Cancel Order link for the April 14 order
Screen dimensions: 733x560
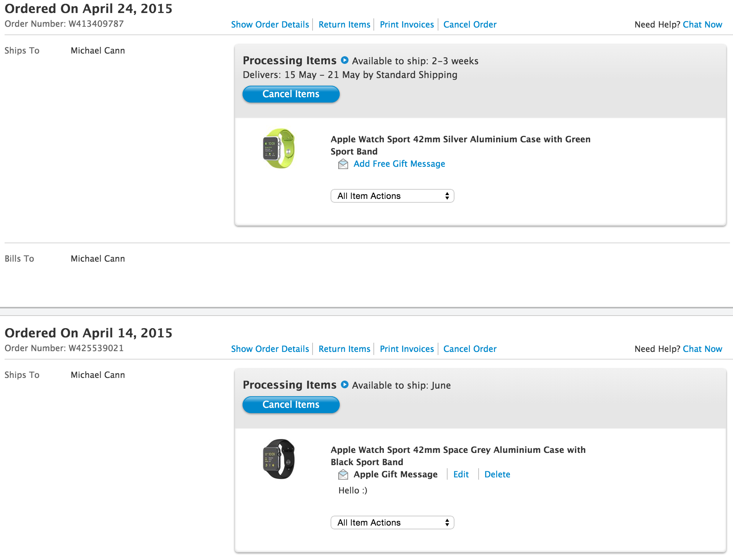470,349
